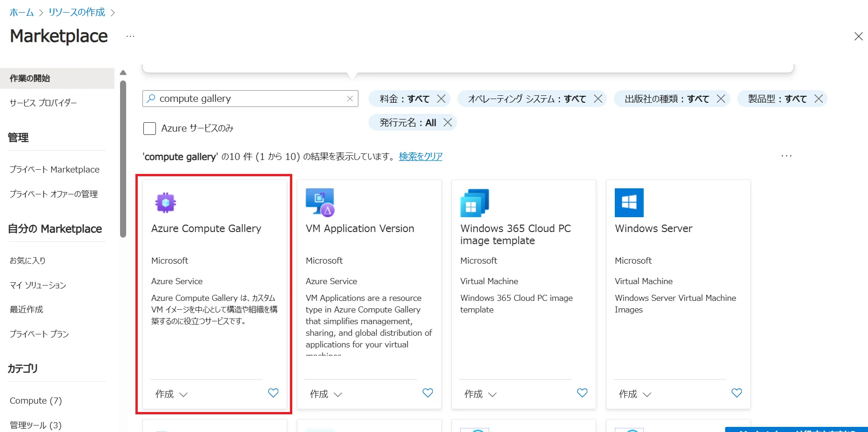Click the sidebar scroll-up arrow
This screenshot has height=432, width=868.
123,73
